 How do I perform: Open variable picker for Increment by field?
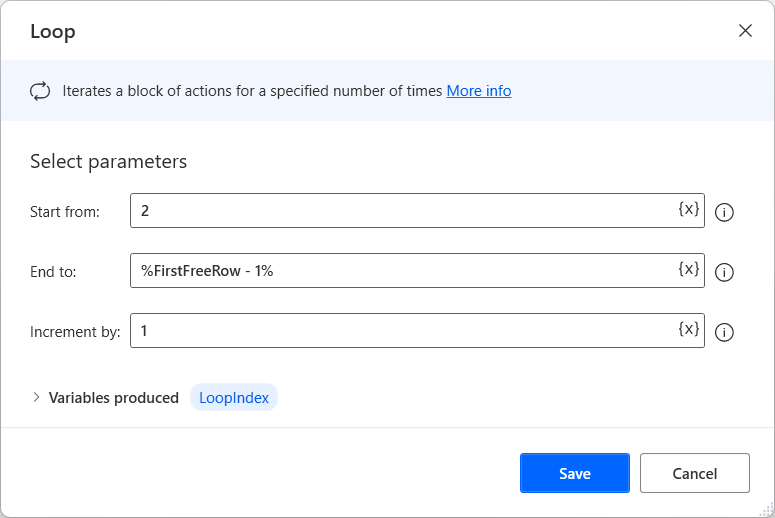[688, 330]
